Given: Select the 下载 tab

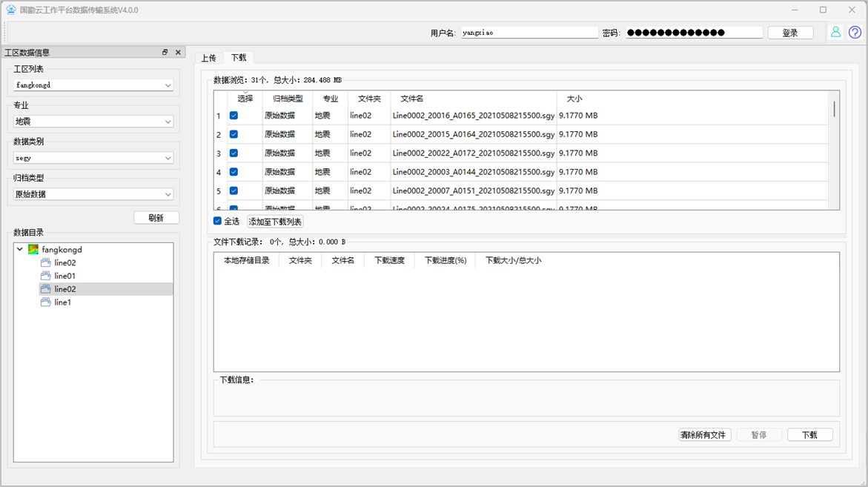Looking at the screenshot, I should coord(239,58).
